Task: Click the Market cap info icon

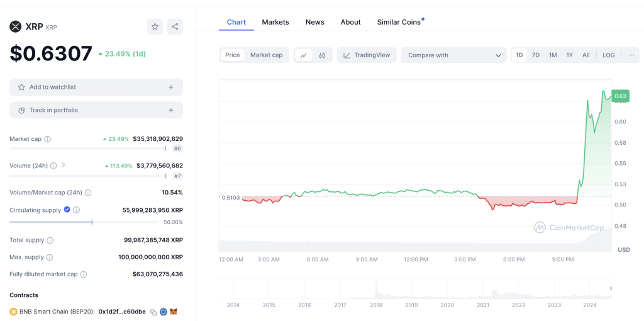Action: [x=48, y=139]
